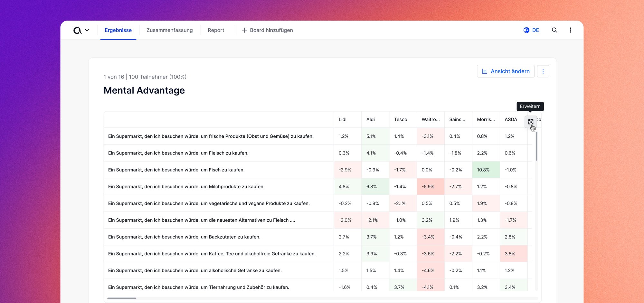
Task: Click the -3.1% Waitrose cell for frische Produkte
Action: [x=431, y=136]
